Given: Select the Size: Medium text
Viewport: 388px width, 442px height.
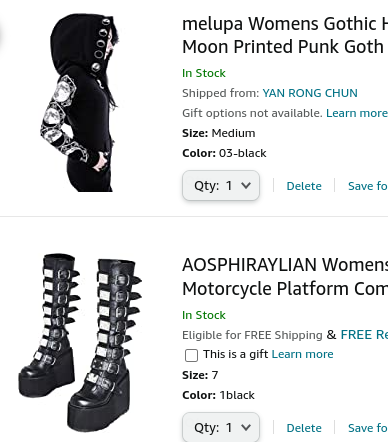Looking at the screenshot, I should click(x=219, y=133).
